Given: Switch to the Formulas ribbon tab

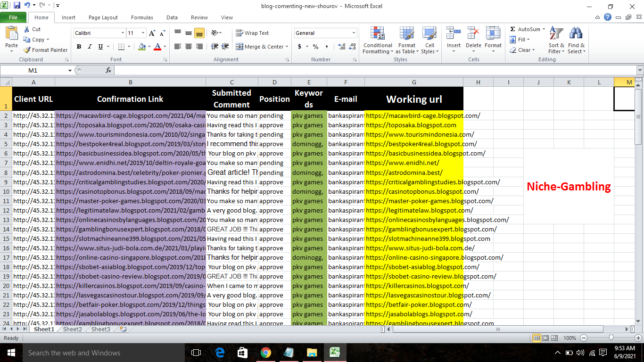Looking at the screenshot, I should (141, 17).
